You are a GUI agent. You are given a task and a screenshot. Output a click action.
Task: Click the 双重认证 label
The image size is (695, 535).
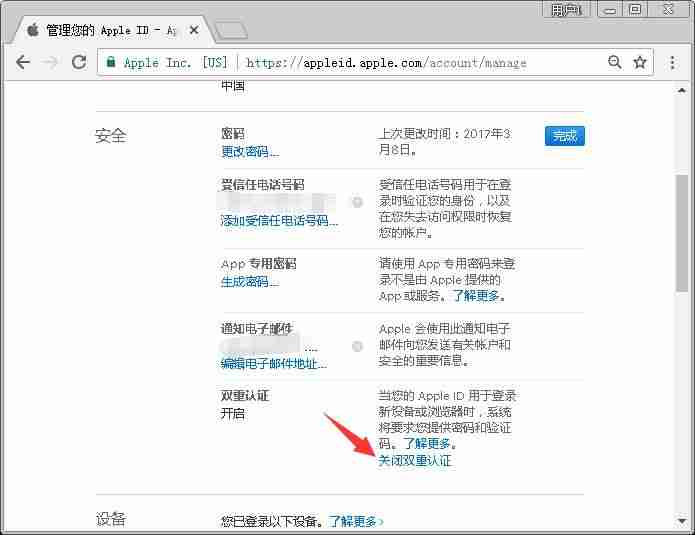point(245,395)
